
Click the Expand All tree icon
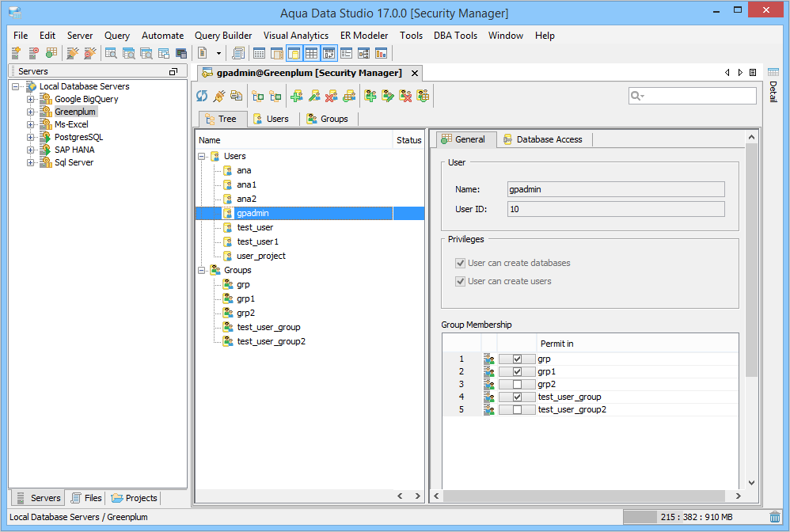point(258,96)
